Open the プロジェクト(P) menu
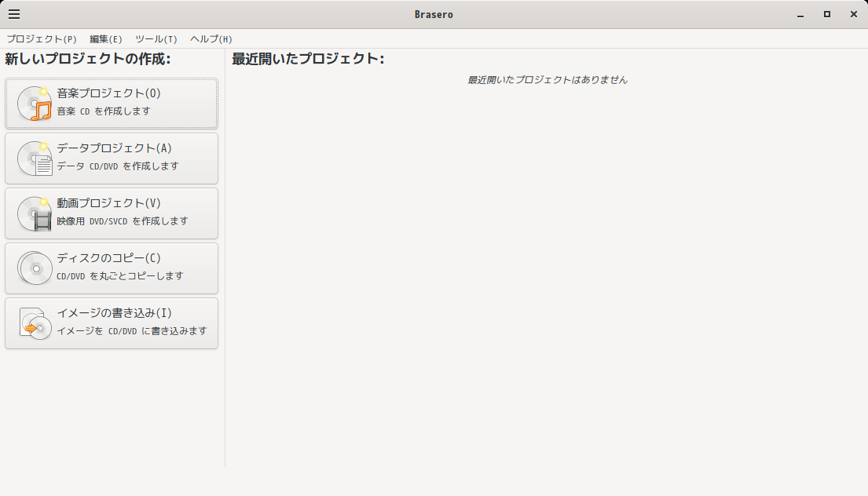Image resolution: width=868 pixels, height=496 pixels. click(x=42, y=38)
